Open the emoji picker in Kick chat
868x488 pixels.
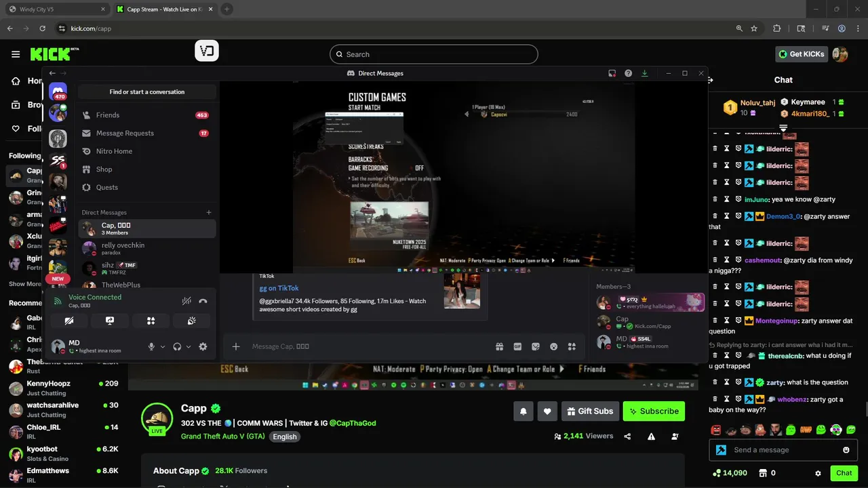[x=846, y=450]
